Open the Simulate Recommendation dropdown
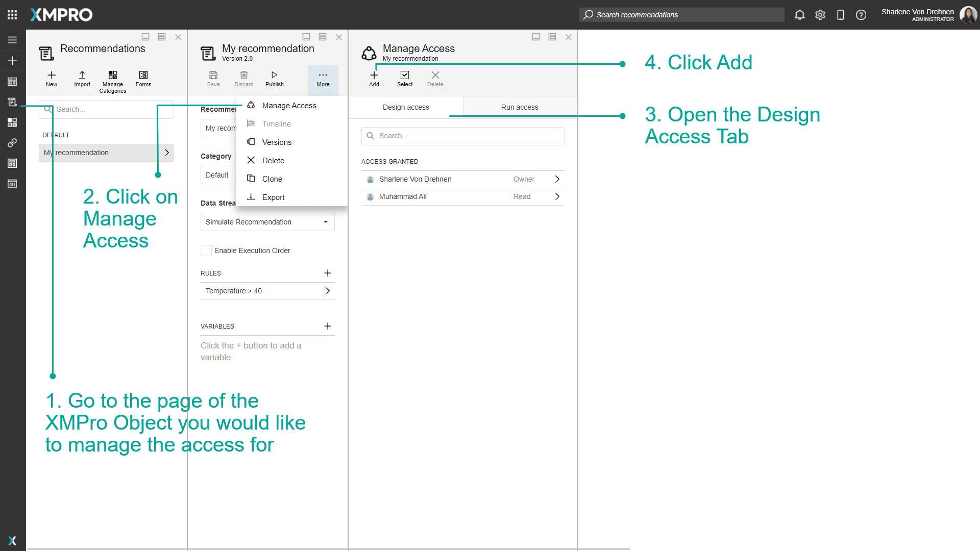Screen dimensions: 980x551 (x=267, y=221)
